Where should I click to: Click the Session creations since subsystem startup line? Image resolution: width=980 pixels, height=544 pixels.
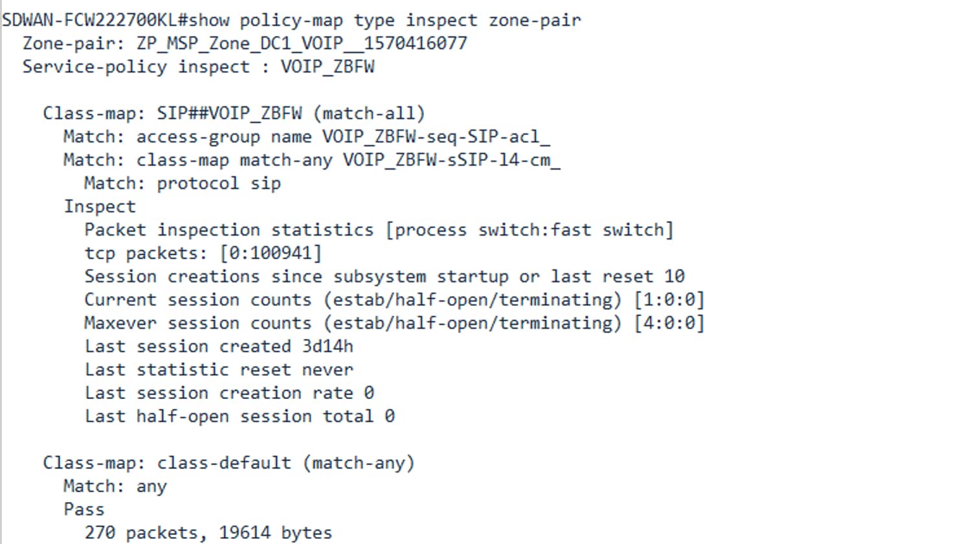pyautogui.click(x=384, y=277)
